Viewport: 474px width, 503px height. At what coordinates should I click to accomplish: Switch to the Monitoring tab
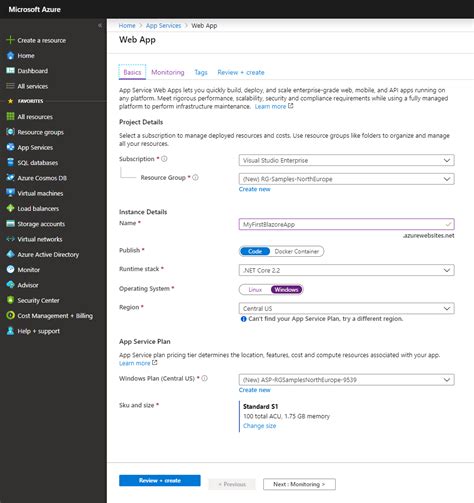click(x=168, y=72)
